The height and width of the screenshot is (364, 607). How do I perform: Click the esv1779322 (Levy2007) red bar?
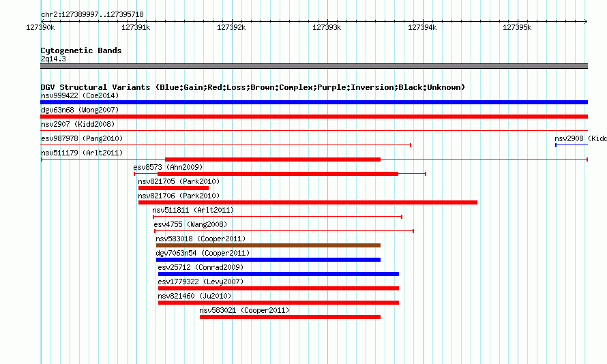tap(278, 288)
